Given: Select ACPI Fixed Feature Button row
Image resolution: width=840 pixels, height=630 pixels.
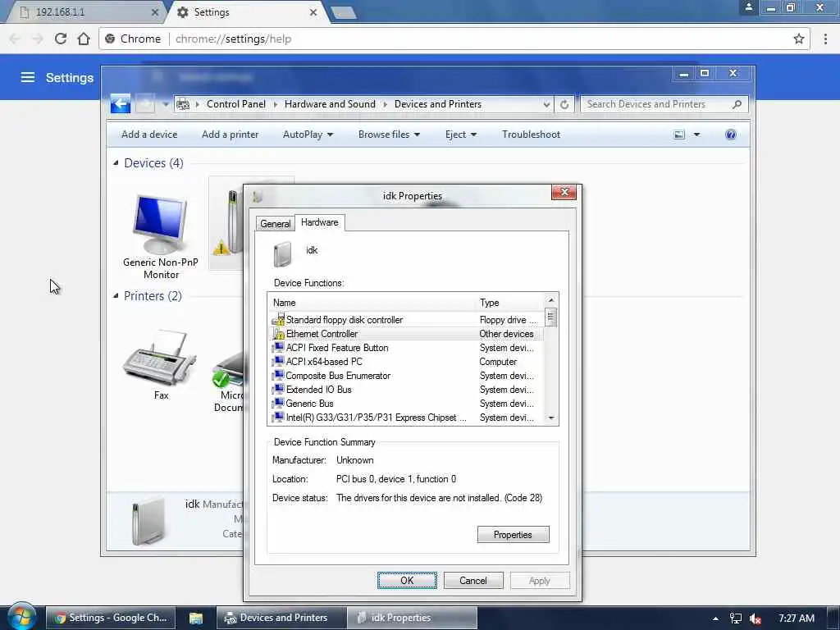Looking at the screenshot, I should [405, 348].
